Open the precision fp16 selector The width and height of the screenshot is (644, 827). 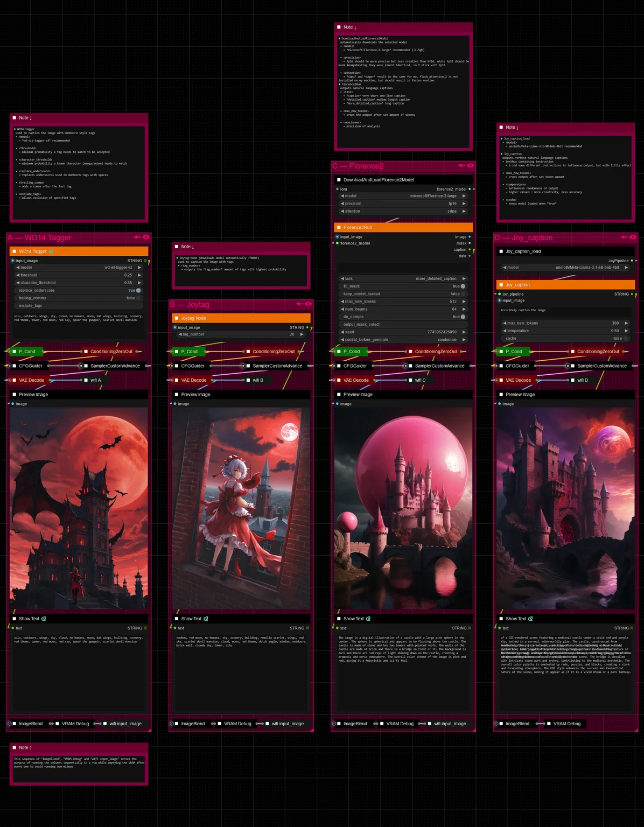(403, 204)
